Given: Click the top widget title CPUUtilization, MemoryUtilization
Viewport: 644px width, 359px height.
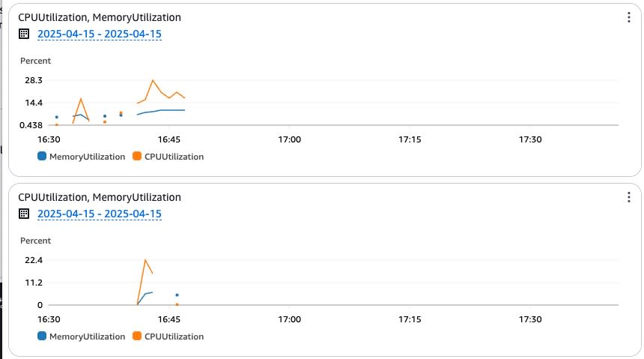Looking at the screenshot, I should (x=100, y=17).
